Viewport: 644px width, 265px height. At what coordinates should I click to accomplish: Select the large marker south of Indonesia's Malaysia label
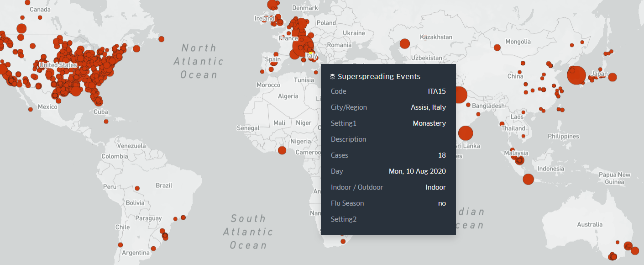click(528, 179)
